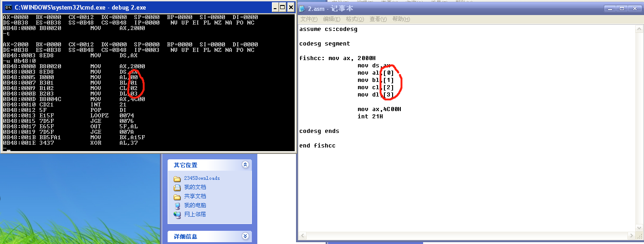This screenshot has width=644, height=244.
Task: Minimize the 2.asm Notepad window
Action: 611,8
